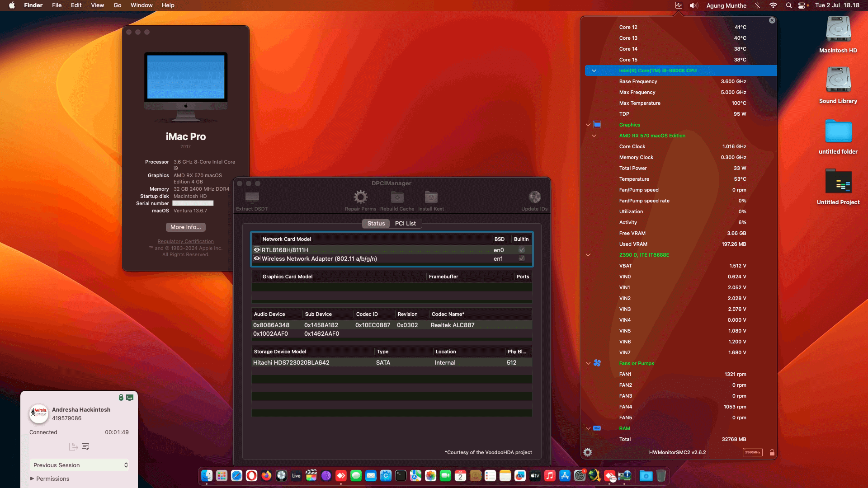
Task: Open the Photos app in Dock
Action: pos(430,475)
